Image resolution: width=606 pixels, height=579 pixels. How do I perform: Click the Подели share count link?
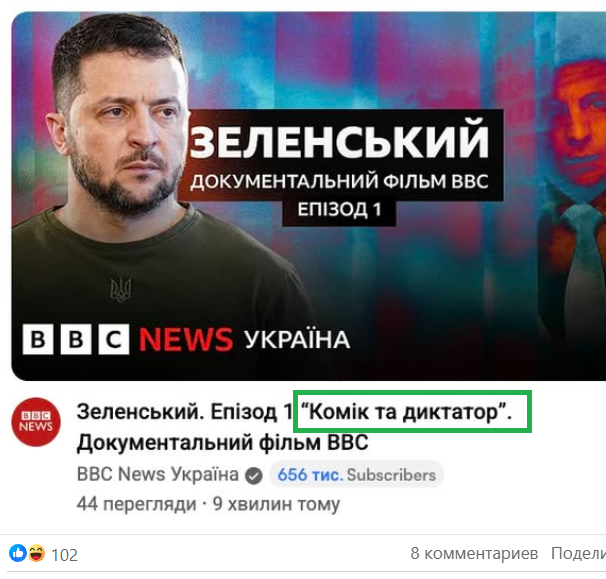578,553
